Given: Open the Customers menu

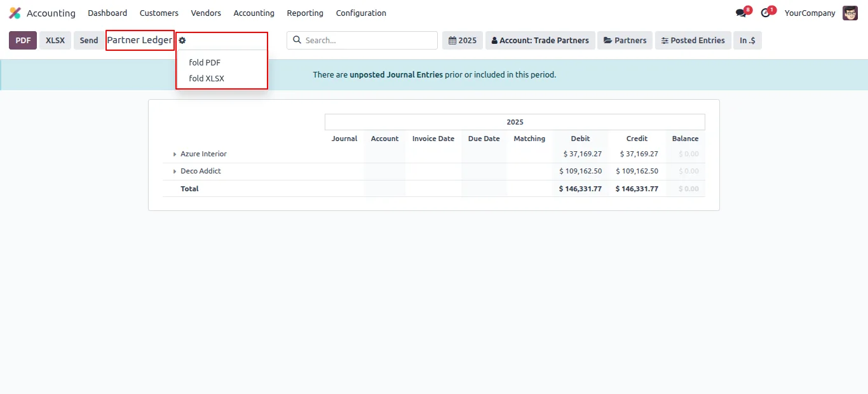Looking at the screenshot, I should click(159, 13).
